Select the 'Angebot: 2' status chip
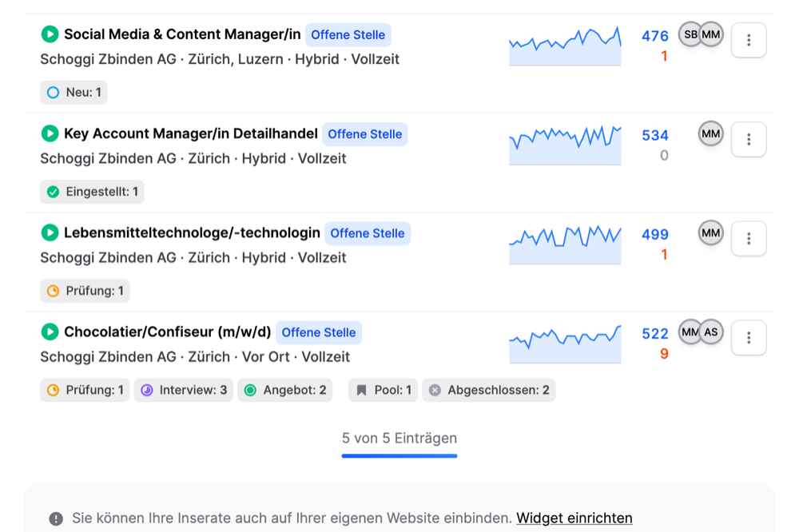 (285, 390)
